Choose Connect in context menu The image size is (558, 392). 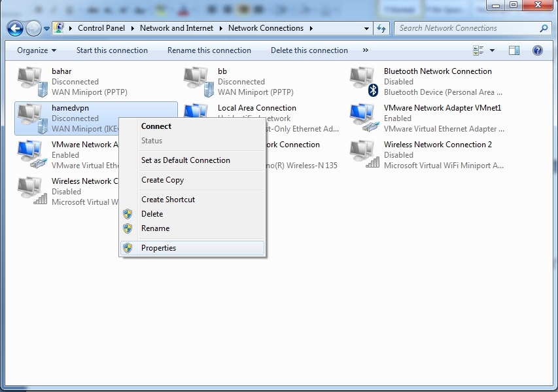pos(156,126)
